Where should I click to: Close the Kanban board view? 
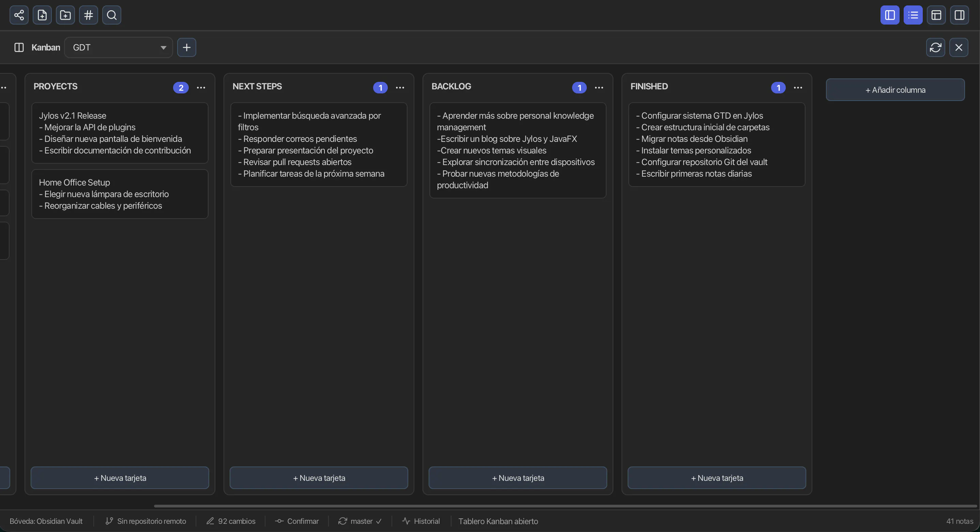[x=959, y=48]
